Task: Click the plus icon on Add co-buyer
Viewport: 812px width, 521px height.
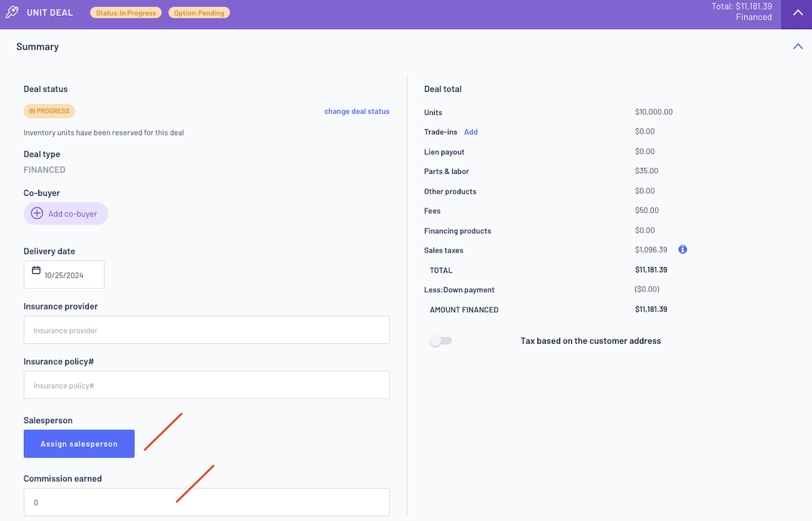Action: pos(37,214)
